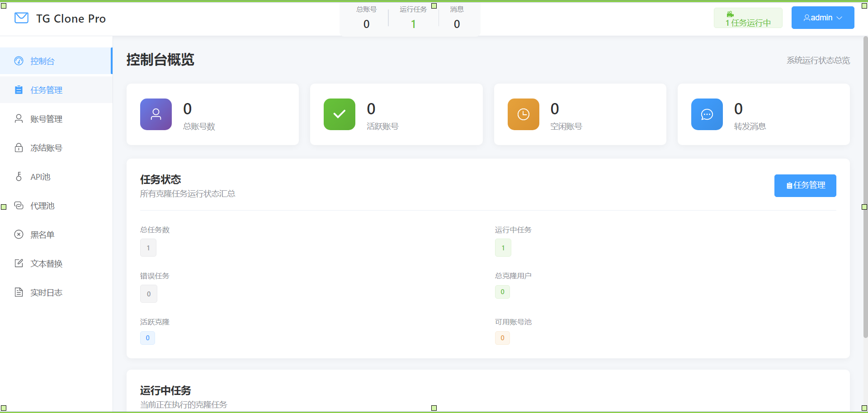Go to 账号管理 menu item
This screenshot has width=868, height=413.
coord(56,119)
